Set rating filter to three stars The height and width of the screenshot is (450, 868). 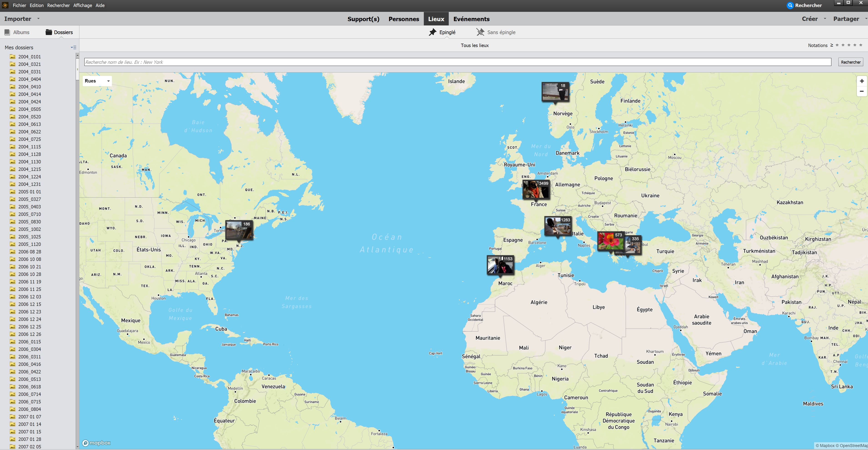click(x=849, y=45)
